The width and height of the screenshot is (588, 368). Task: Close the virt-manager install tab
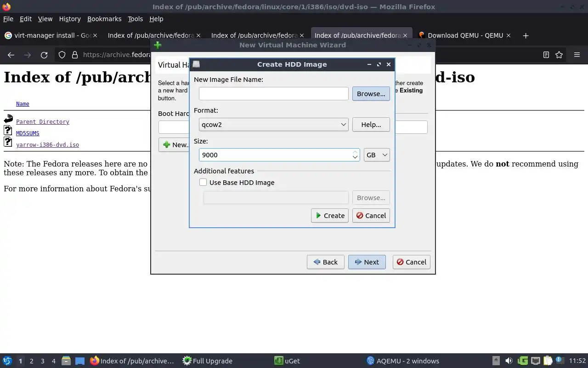95,35
